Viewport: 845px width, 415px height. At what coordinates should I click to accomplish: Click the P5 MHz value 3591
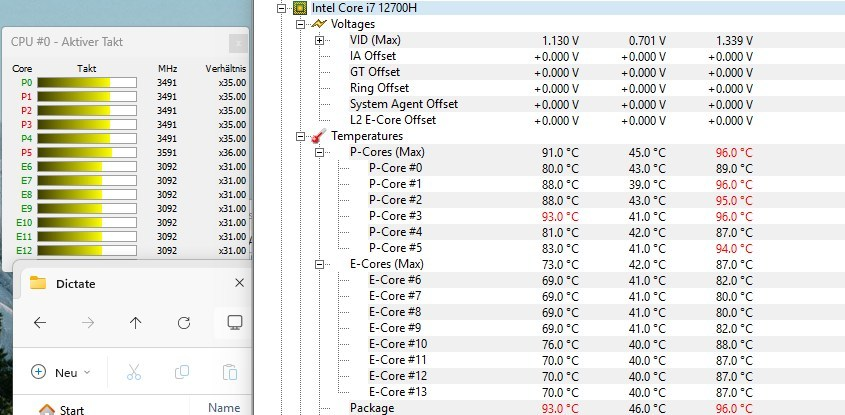pyautogui.click(x=167, y=153)
